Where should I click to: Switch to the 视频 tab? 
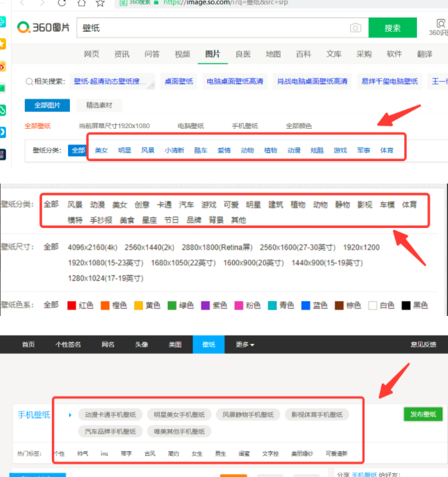tap(182, 54)
